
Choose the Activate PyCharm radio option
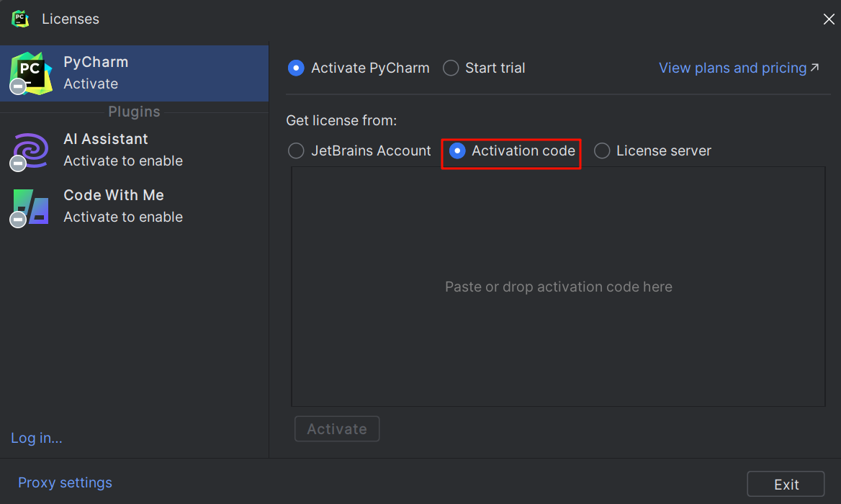pos(359,68)
